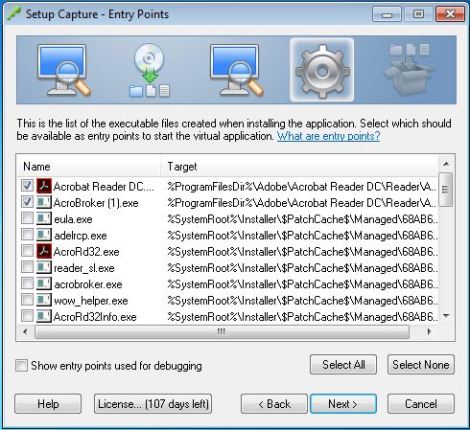Click the wow_helper.exe file icon
This screenshot has width=470, height=430.
pyautogui.click(x=44, y=301)
